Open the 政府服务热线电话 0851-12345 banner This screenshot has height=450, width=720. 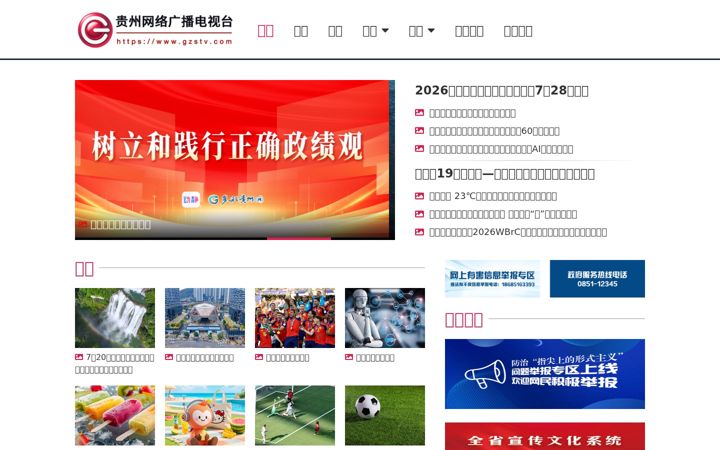pos(597,279)
